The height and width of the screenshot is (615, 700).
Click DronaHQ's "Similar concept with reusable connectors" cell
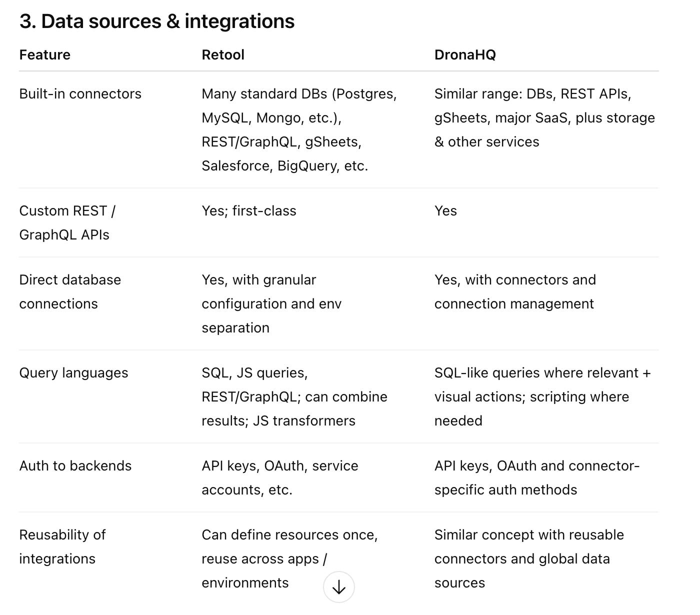coord(528,558)
